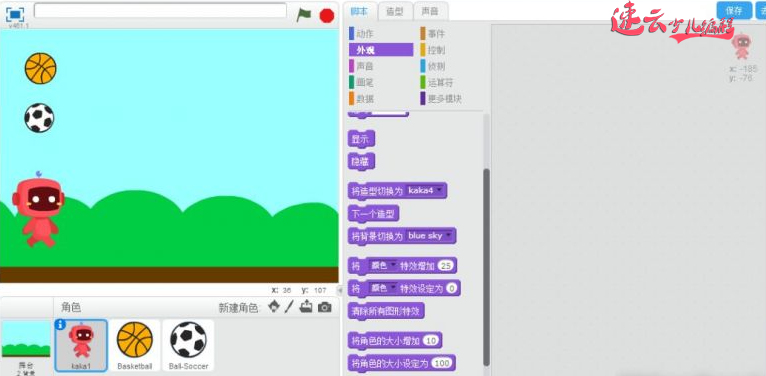Click the 0 value in 特效设定为 block
This screenshot has width=766, height=376.
(x=451, y=289)
